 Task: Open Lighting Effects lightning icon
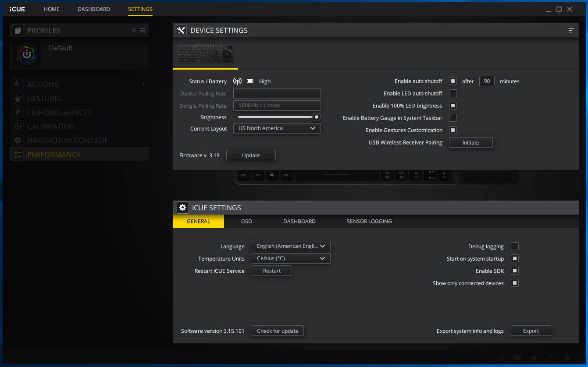pos(17,112)
